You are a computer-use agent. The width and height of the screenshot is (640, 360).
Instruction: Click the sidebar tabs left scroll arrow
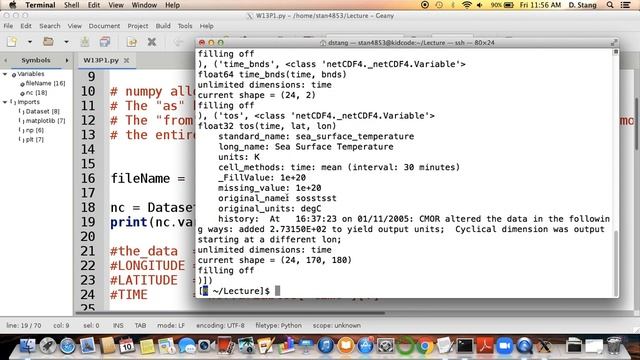[x=6, y=60]
